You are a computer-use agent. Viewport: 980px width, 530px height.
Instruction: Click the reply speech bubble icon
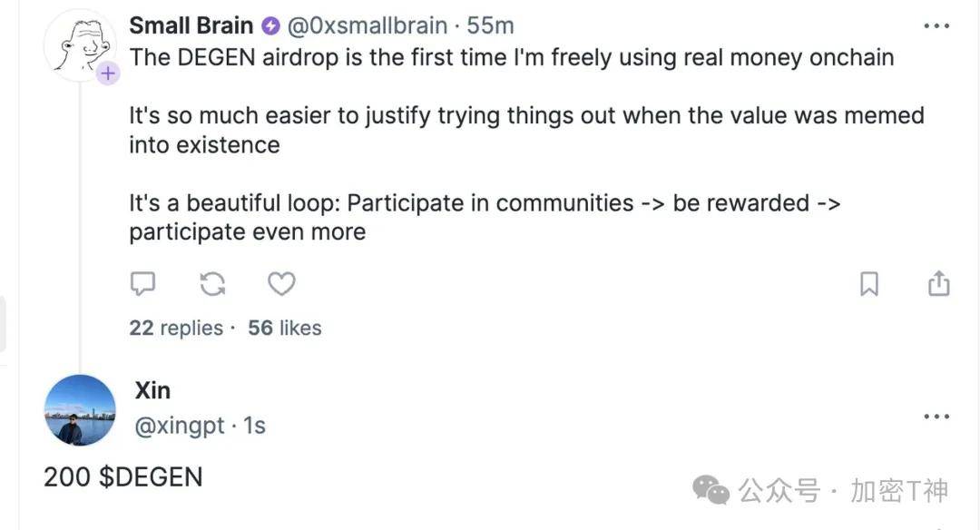click(x=142, y=284)
